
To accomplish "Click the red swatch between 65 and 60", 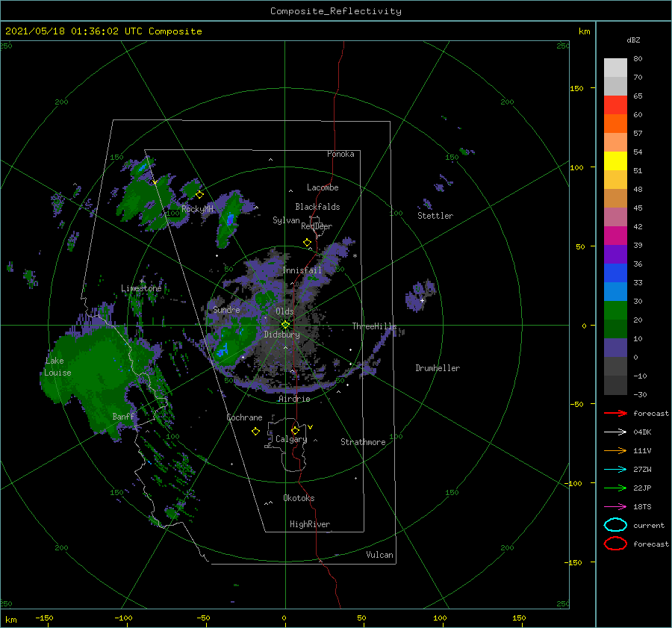I will click(x=615, y=105).
